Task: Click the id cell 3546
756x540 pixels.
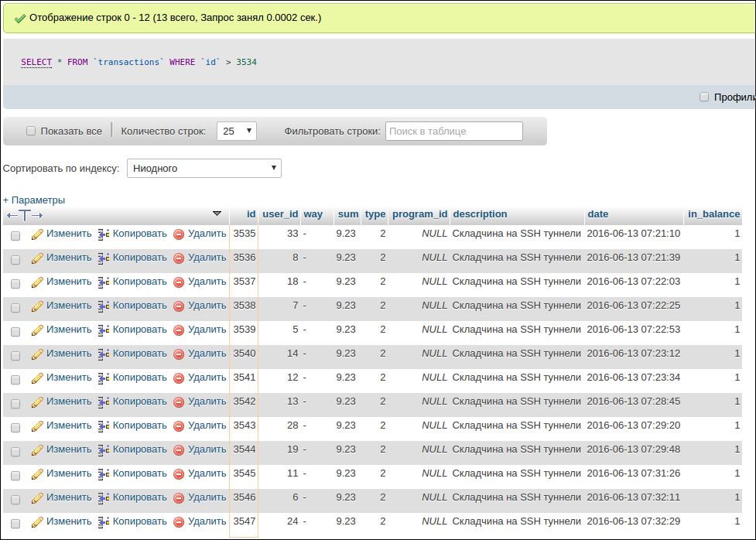Action: 245,497
